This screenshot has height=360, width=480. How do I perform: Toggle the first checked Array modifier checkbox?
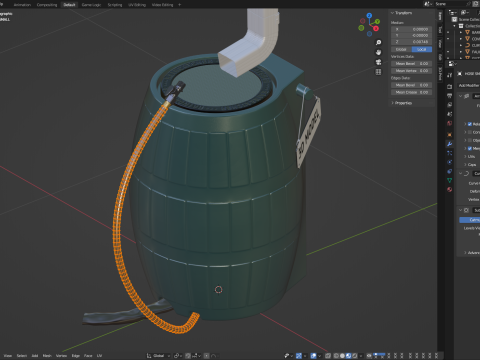[470, 124]
